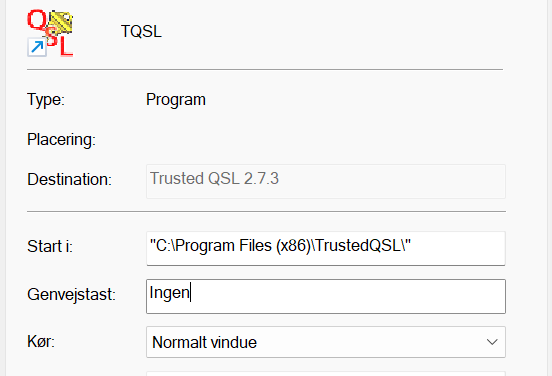This screenshot has height=376, width=552.
Task: Click the separator line below the TQSL icon
Action: (x=265, y=70)
